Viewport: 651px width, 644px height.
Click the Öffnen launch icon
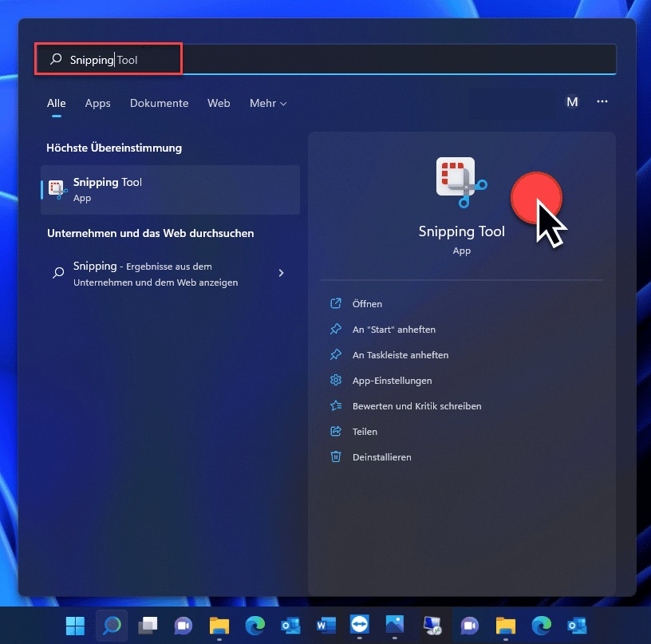[336, 303]
